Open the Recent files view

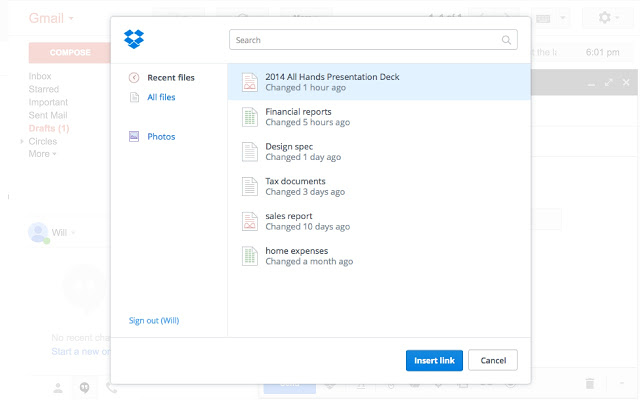[x=170, y=78]
